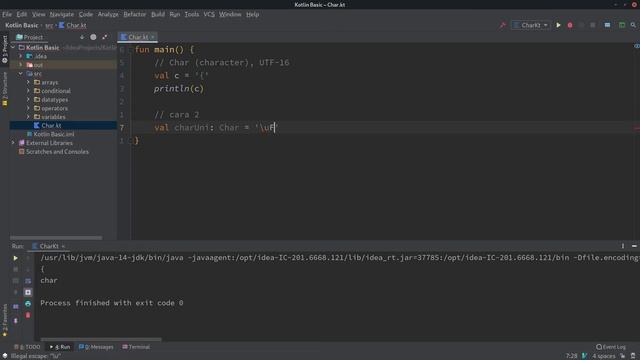Run CharKt with the green toolbar play button
The height and width of the screenshot is (360, 640).
click(558, 25)
